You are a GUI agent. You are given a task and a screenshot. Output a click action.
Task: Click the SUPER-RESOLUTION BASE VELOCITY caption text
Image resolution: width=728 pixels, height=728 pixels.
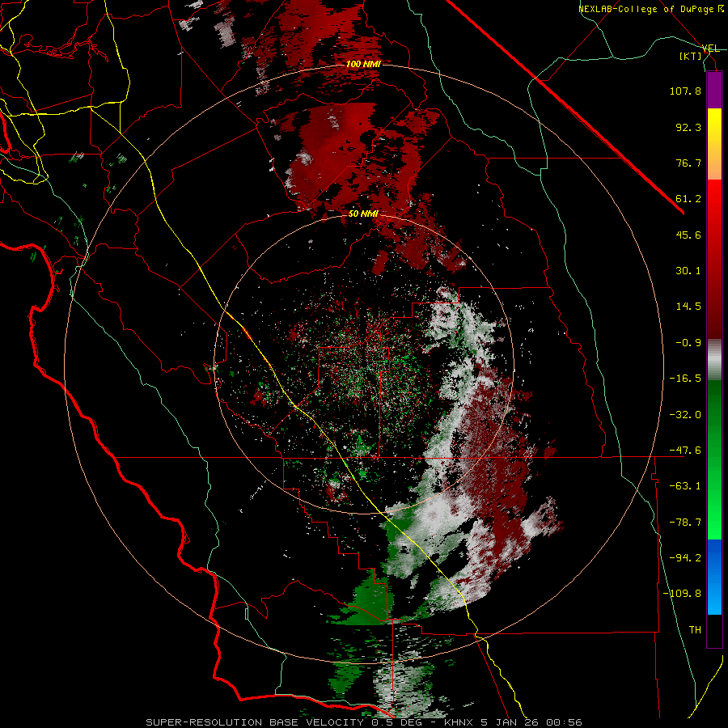[x=256, y=722]
